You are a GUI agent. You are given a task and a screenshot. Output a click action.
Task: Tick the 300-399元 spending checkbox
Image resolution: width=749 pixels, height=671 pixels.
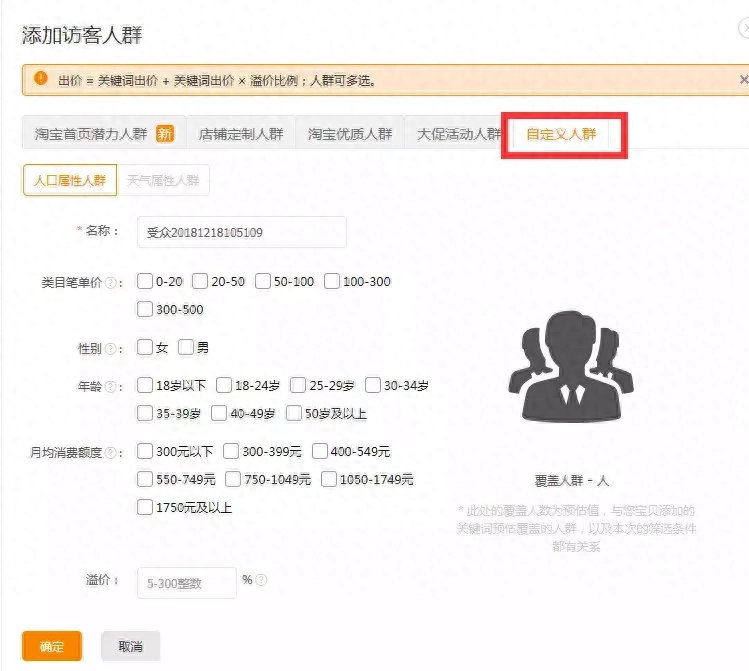click(231, 450)
